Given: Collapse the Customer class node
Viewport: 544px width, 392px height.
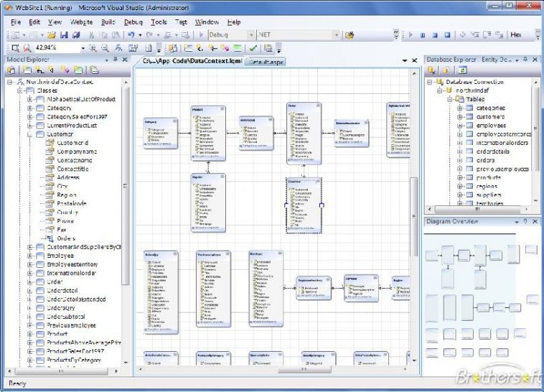Looking at the screenshot, I should click(x=31, y=134).
